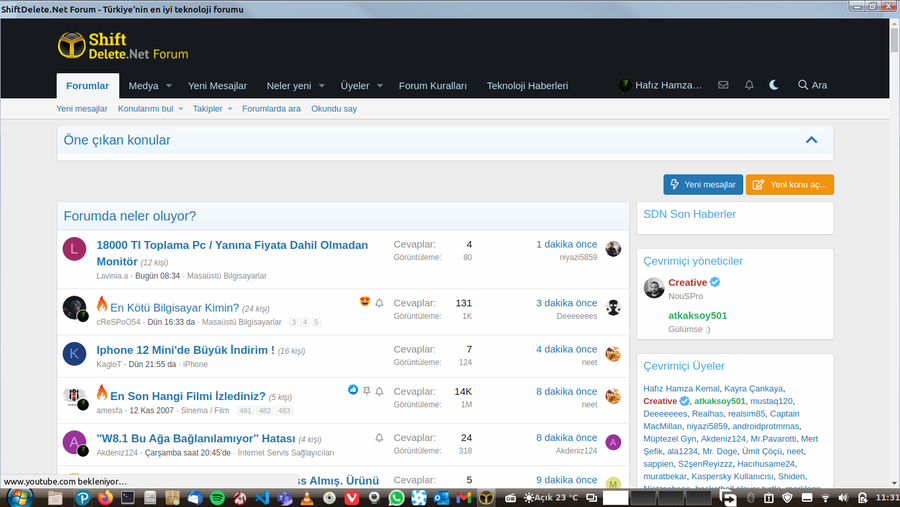Open the terminal from the taskbar
This screenshot has width=900, height=507.
127,498
